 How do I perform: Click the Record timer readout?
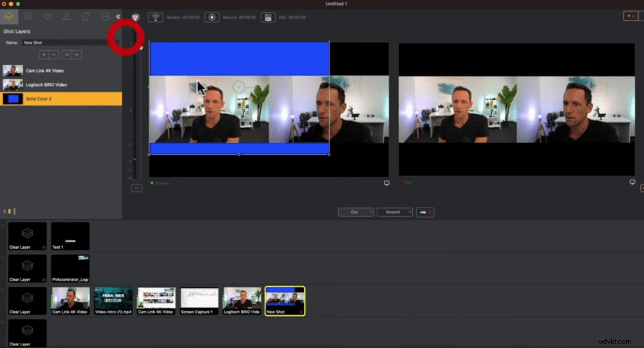click(x=240, y=17)
